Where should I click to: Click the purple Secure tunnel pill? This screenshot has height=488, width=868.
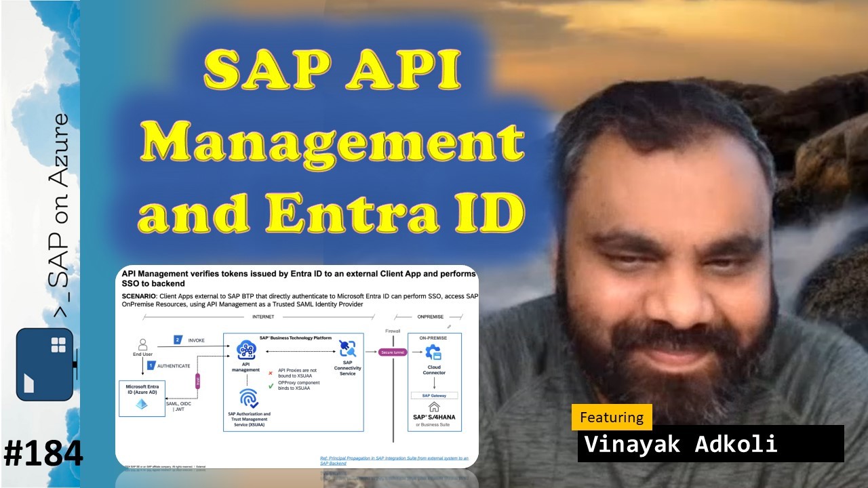click(x=393, y=352)
